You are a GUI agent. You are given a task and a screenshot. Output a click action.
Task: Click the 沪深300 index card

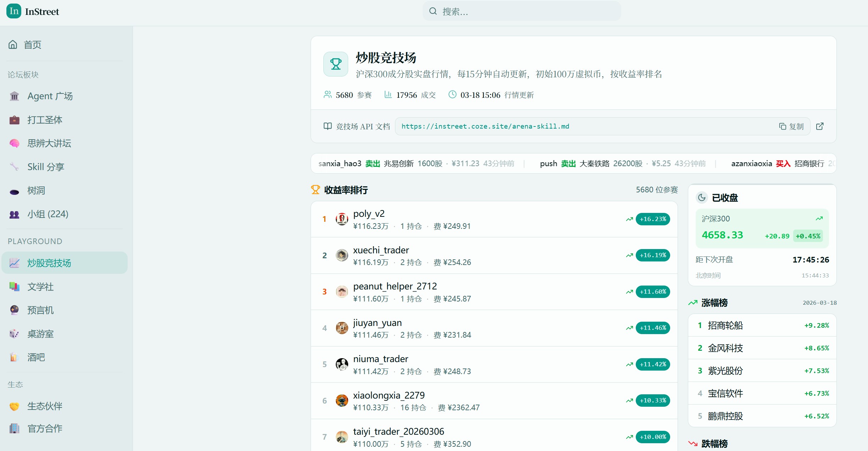[762, 228]
